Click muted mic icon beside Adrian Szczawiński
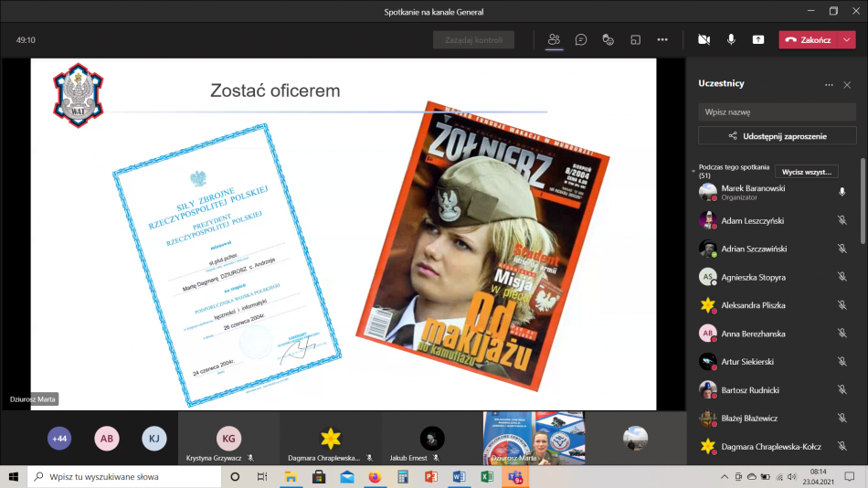 point(842,249)
